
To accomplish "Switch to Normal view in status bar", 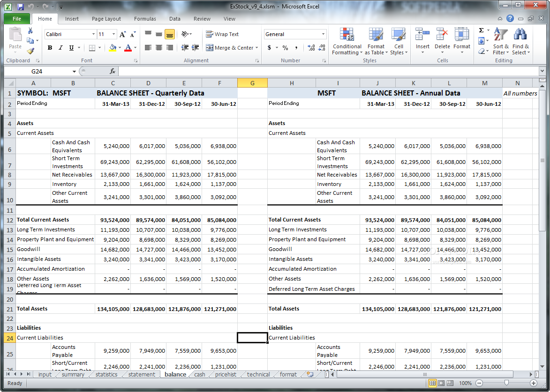I will [x=432, y=383].
